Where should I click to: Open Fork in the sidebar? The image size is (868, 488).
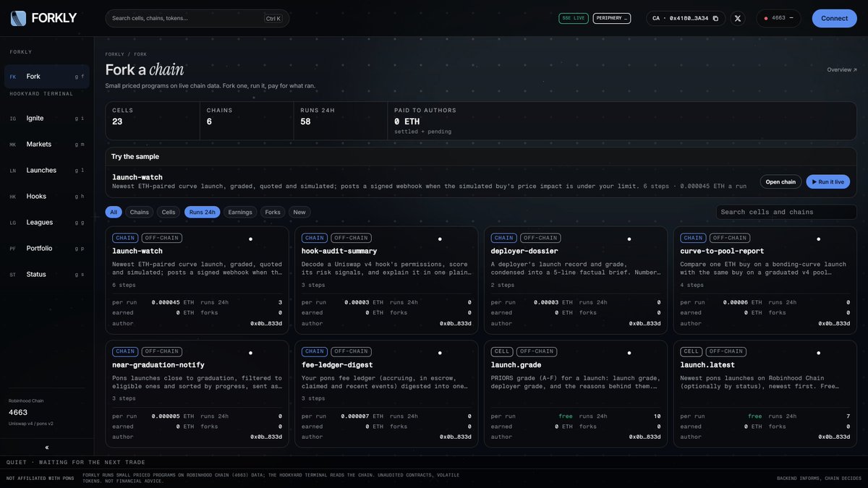(x=46, y=77)
